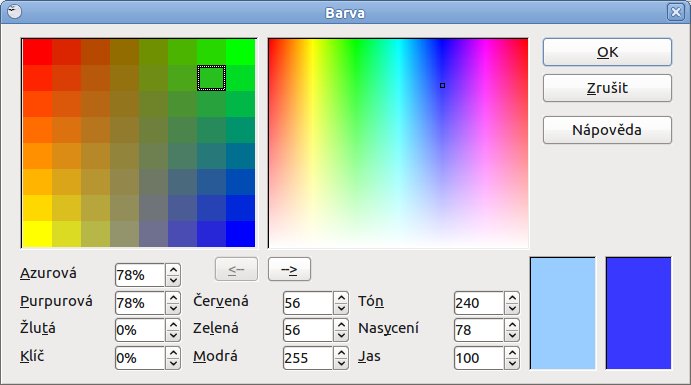
Task: Click the dark blue preview color box
Action: pos(639,313)
